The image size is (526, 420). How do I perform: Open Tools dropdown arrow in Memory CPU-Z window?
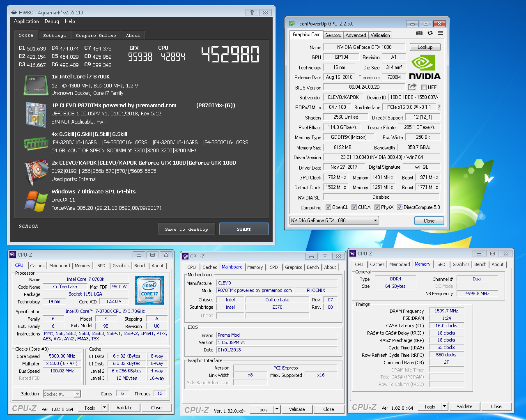pos(444,406)
